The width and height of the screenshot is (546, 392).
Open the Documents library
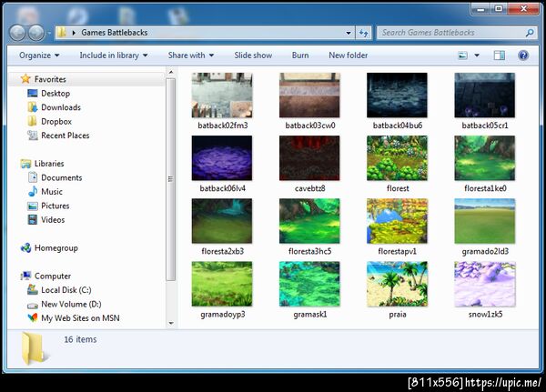(62, 177)
